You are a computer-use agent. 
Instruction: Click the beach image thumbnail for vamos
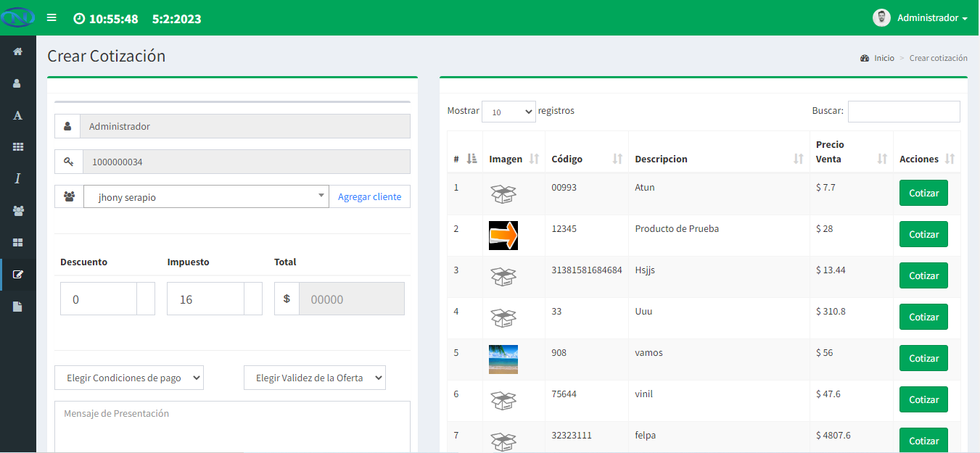(503, 360)
